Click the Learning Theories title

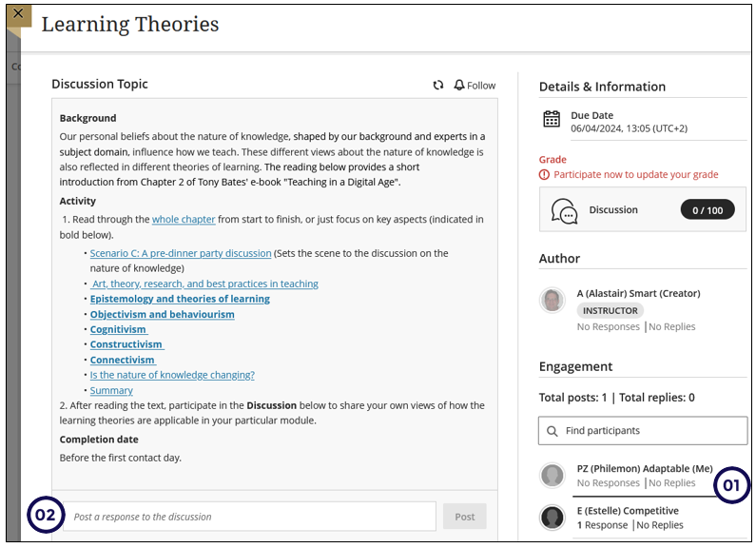pyautogui.click(x=130, y=24)
